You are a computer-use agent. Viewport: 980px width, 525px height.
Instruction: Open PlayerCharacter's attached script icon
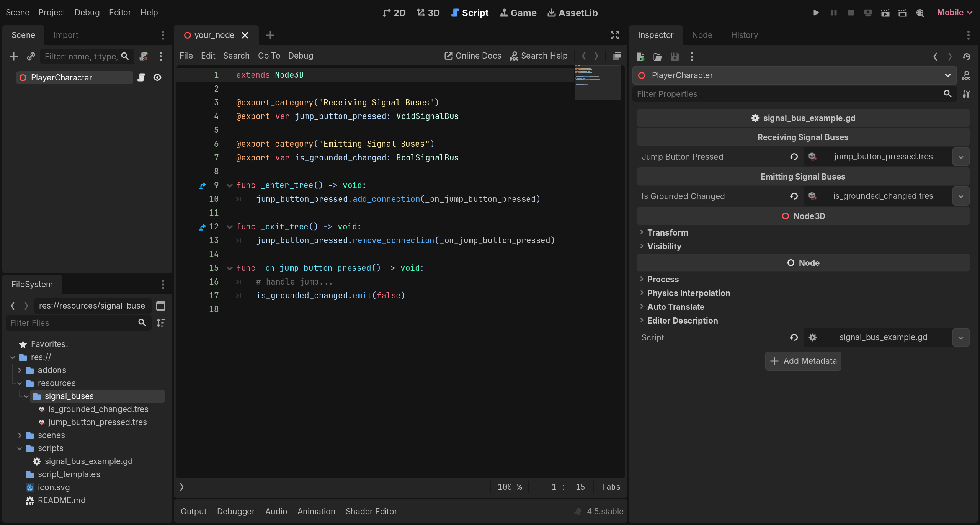pyautogui.click(x=141, y=77)
